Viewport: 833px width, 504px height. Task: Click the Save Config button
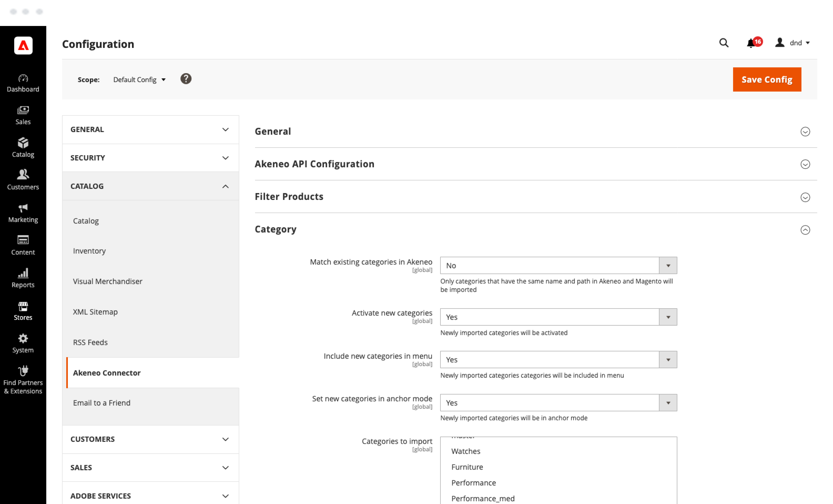coord(767,79)
